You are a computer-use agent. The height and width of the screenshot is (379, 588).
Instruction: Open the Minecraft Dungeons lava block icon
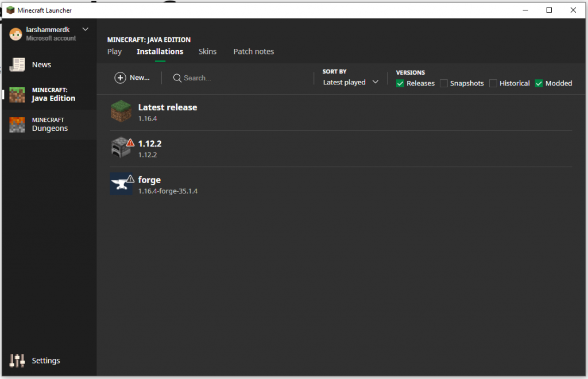click(x=17, y=125)
